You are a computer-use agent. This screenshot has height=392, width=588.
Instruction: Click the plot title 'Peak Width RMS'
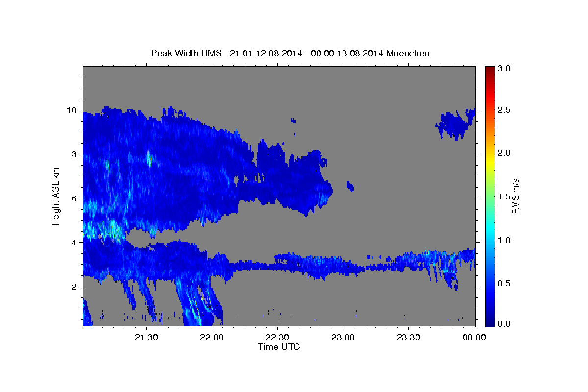tap(186, 53)
